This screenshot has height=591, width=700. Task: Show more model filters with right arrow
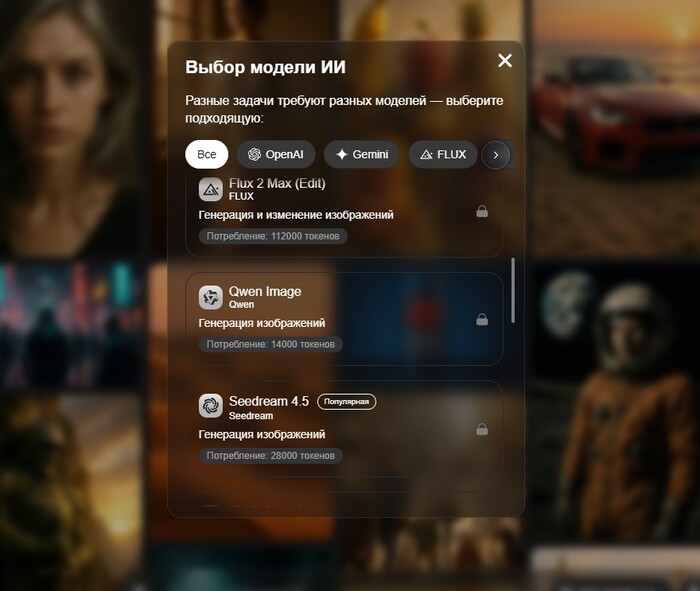496,154
